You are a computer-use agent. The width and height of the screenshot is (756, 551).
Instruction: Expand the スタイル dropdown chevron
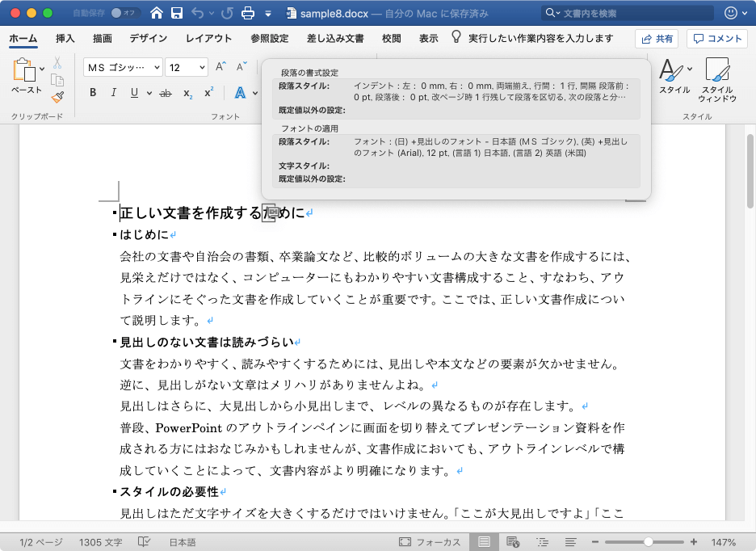click(x=690, y=69)
